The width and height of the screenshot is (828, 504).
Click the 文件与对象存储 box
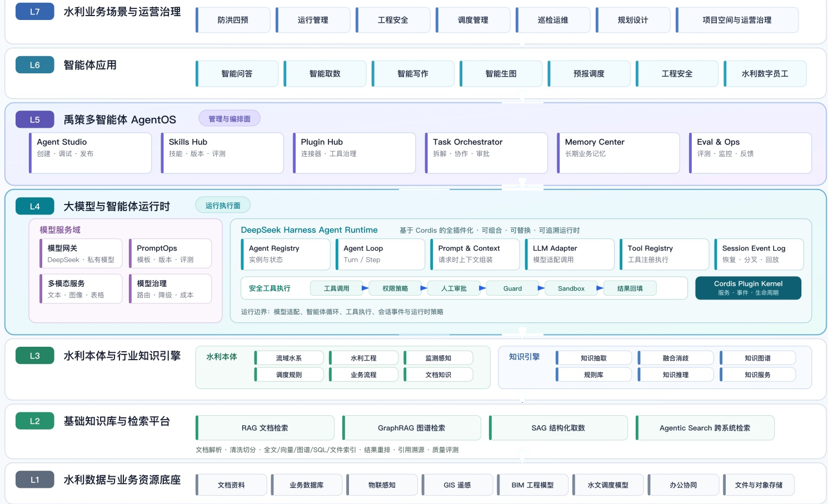pos(759,485)
